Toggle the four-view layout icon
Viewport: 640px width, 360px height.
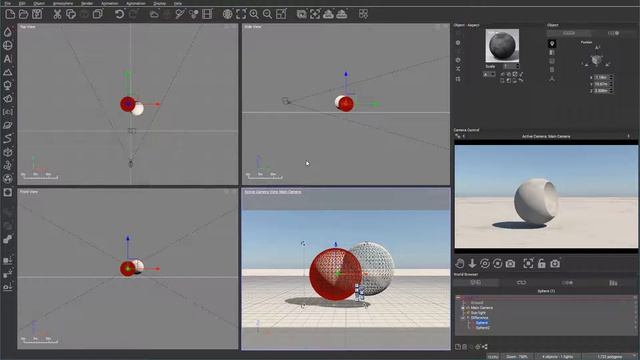point(363,14)
